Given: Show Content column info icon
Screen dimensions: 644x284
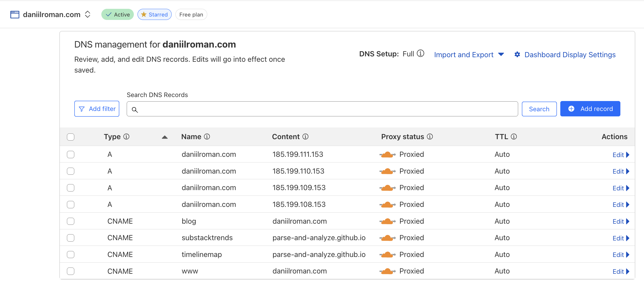Looking at the screenshot, I should (x=305, y=137).
